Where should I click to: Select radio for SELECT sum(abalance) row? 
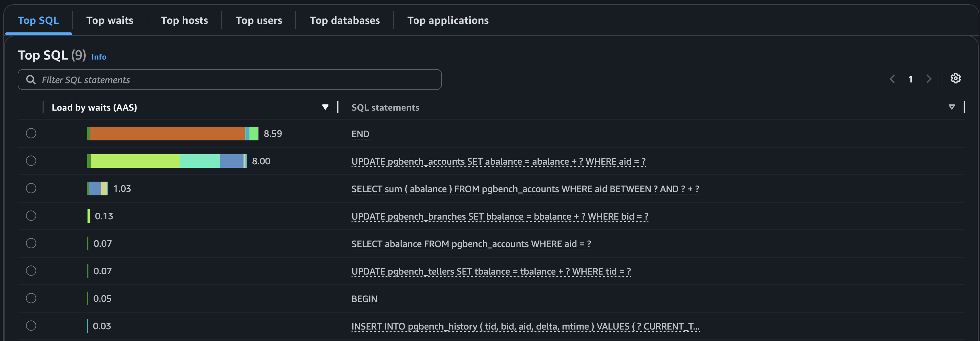tap(31, 188)
